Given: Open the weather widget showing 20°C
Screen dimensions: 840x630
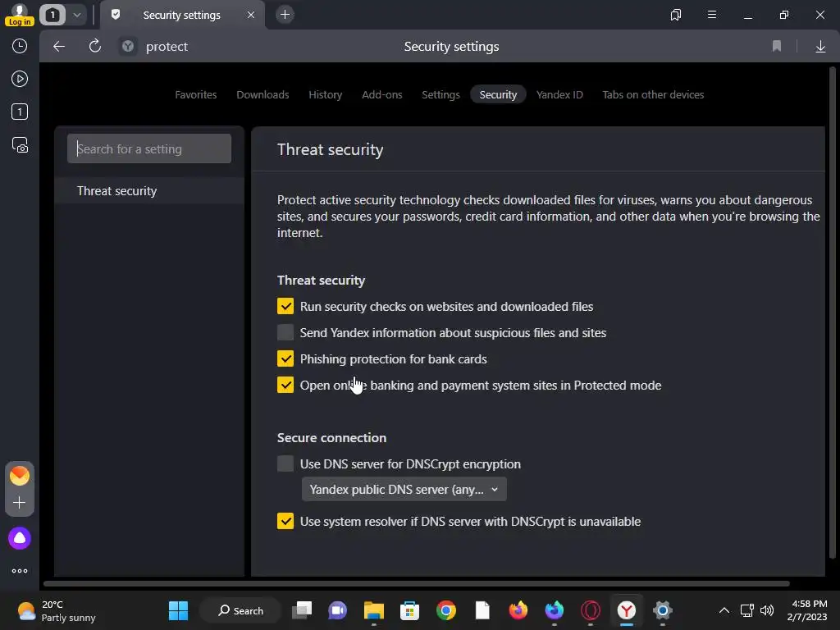Looking at the screenshot, I should pyautogui.click(x=57, y=610).
